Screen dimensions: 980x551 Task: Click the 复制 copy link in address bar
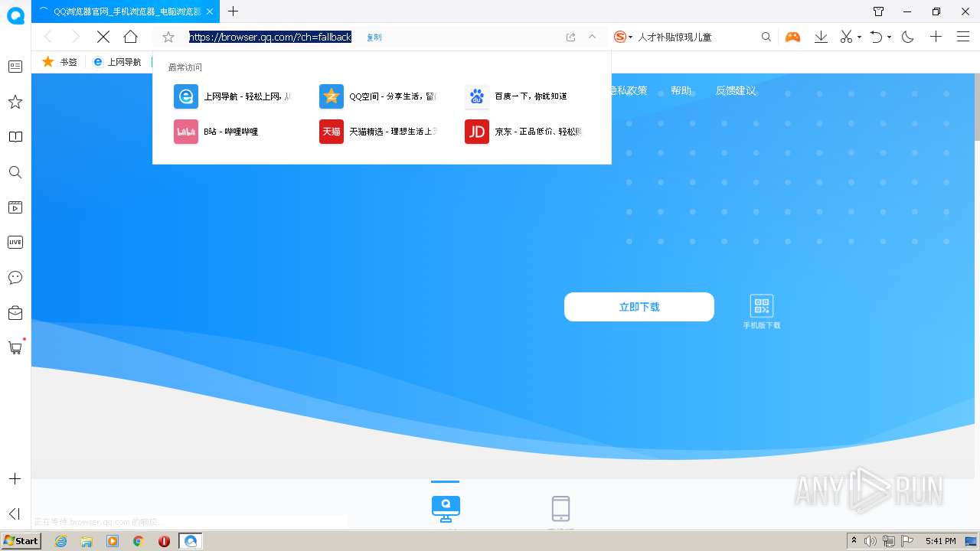click(x=374, y=37)
